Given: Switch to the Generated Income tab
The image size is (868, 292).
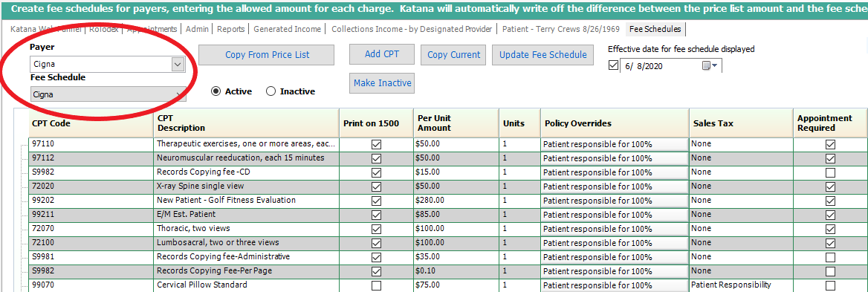Looking at the screenshot, I should (288, 29).
